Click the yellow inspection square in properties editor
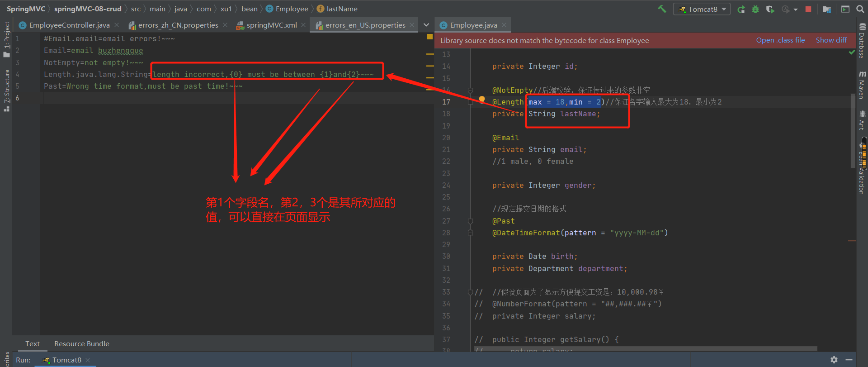Viewport: 868px width, 367px height. 430,37
